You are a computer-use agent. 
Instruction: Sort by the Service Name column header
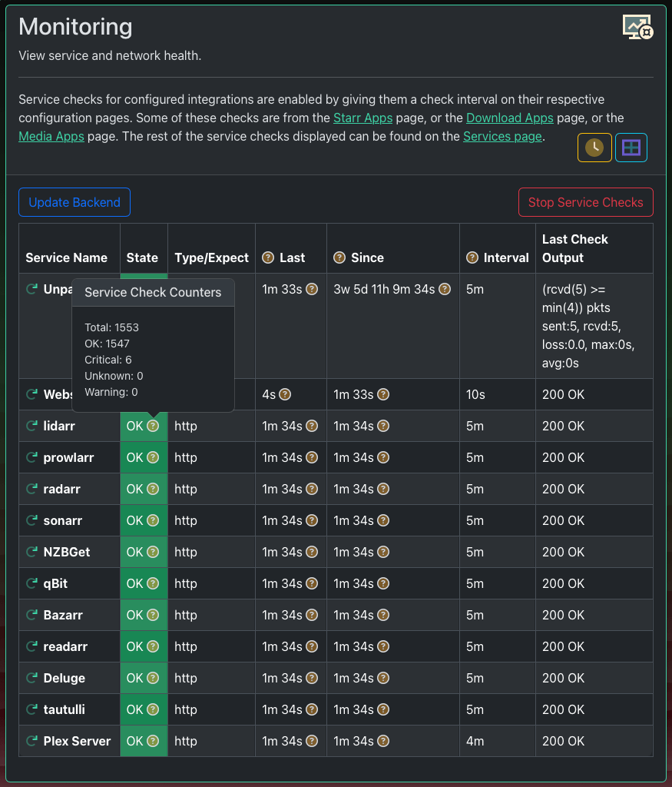point(66,257)
